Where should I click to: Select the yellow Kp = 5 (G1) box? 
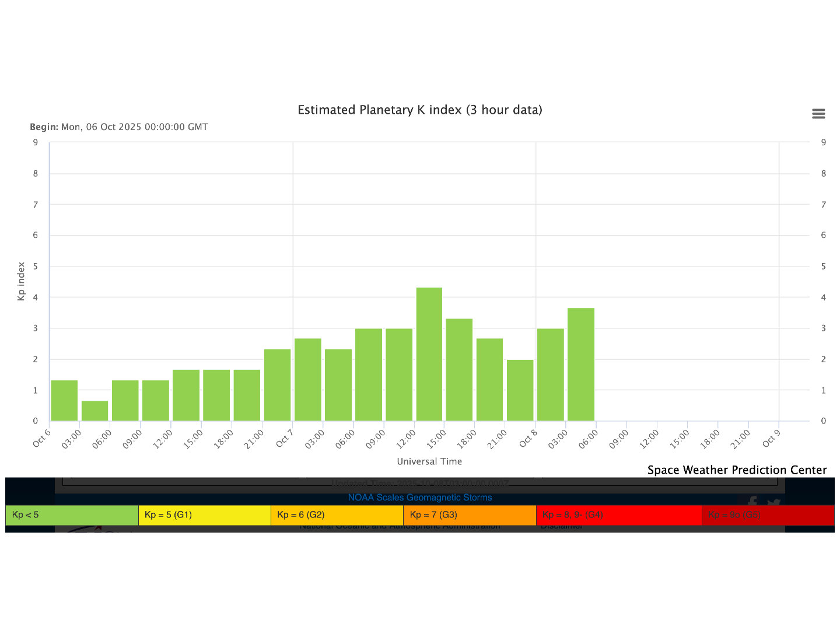[204, 515]
